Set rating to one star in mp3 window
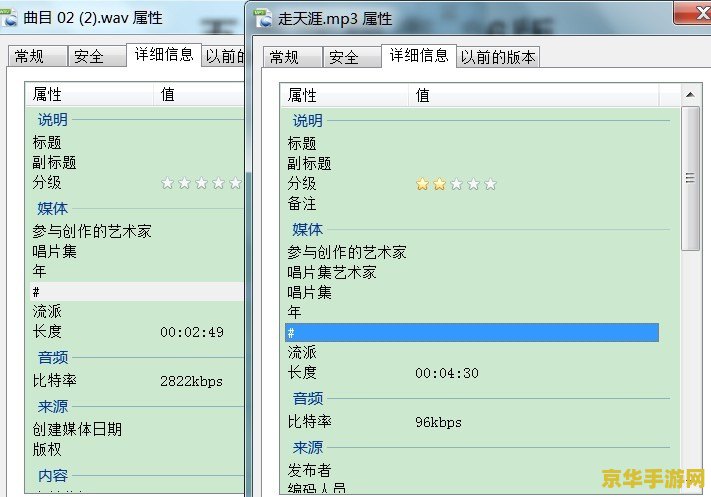The height and width of the screenshot is (497, 711). (422, 184)
